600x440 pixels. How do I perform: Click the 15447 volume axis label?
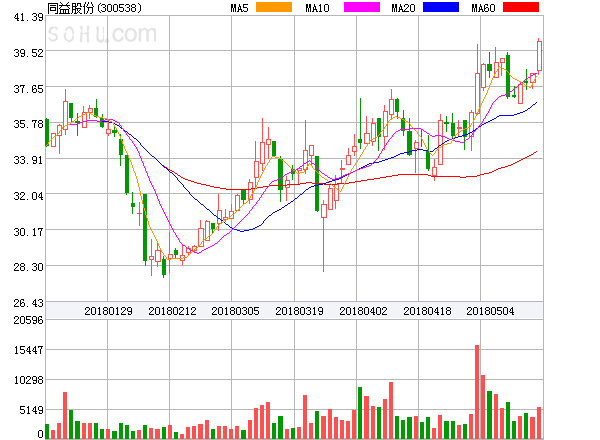[x=28, y=350]
